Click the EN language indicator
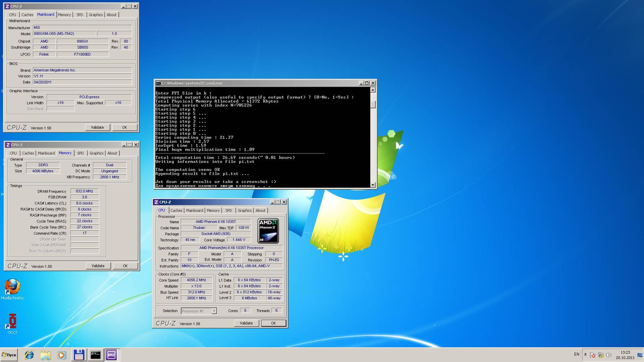This screenshot has width=644, height=362. tap(577, 354)
